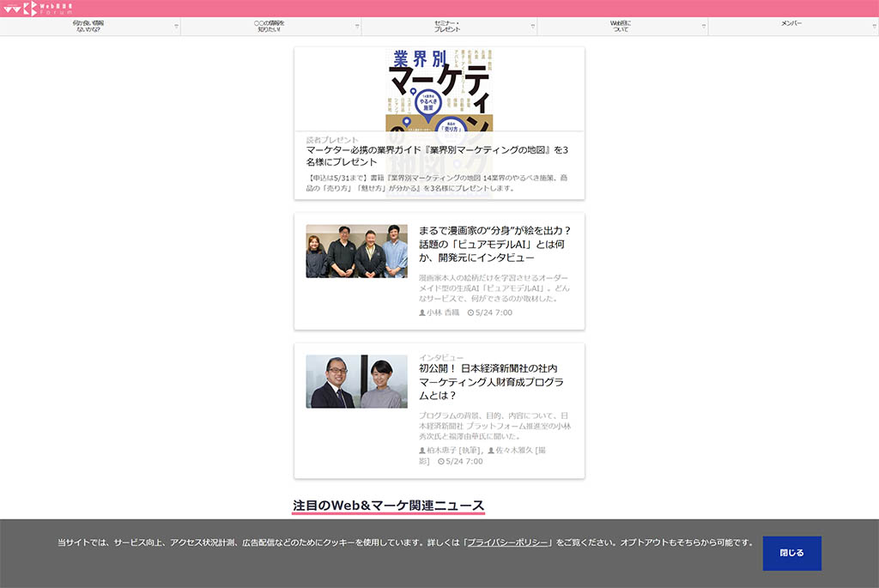Image resolution: width=879 pixels, height=588 pixels.
Task: Click the clock icon on the 日本経済新聞社 interview article
Action: (x=440, y=462)
